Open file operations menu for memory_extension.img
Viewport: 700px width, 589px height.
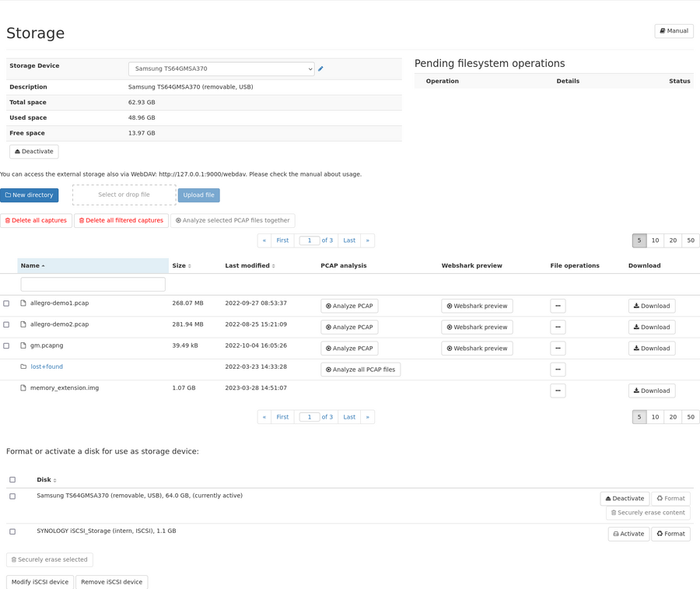tap(558, 391)
